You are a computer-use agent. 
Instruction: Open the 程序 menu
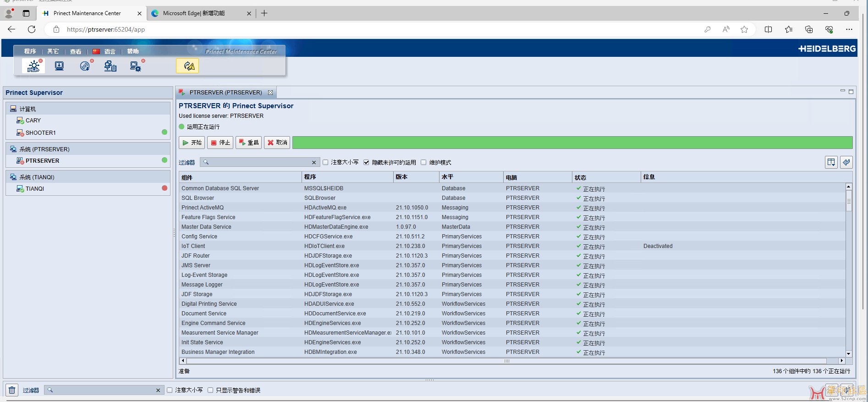coord(30,51)
